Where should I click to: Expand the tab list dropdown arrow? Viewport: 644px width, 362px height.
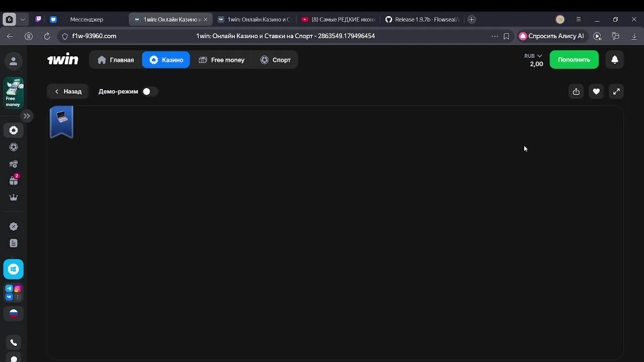coord(23,20)
